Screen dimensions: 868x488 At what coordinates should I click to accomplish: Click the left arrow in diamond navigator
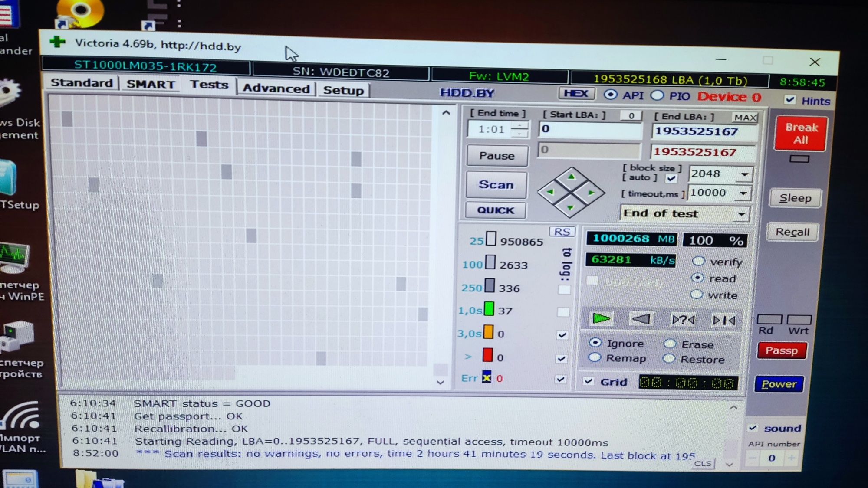tap(550, 191)
